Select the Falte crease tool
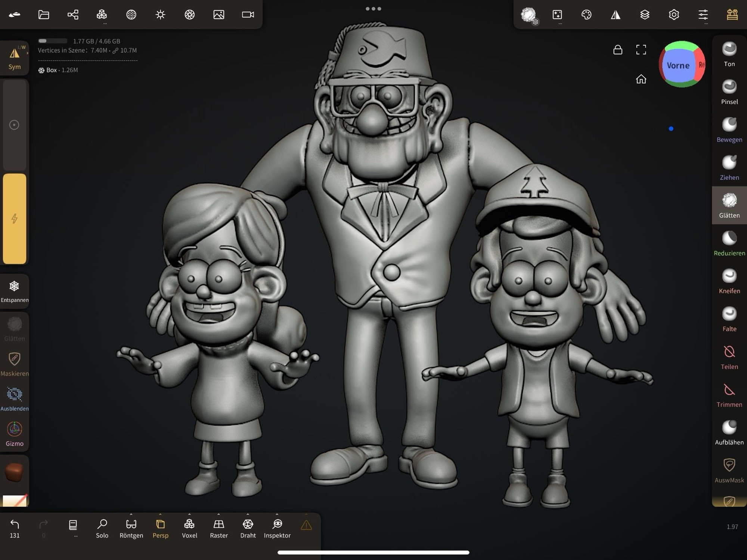Screen dimensions: 747x560 (x=729, y=319)
